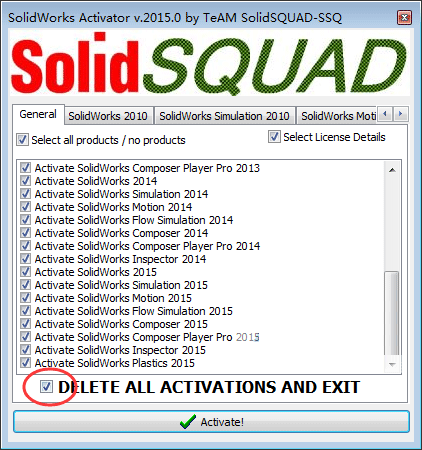
Task: Toggle Activate SolidWorks Inspector 2014 checkbox
Action: point(25,259)
